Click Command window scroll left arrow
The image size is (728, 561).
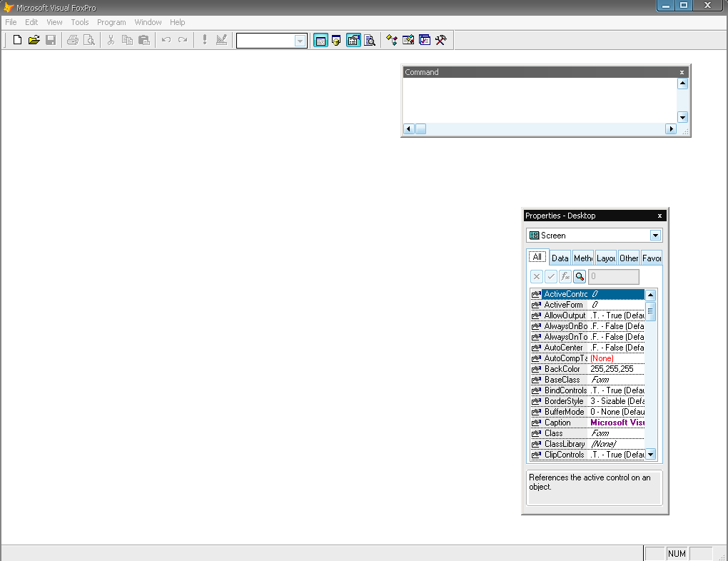[x=409, y=128]
